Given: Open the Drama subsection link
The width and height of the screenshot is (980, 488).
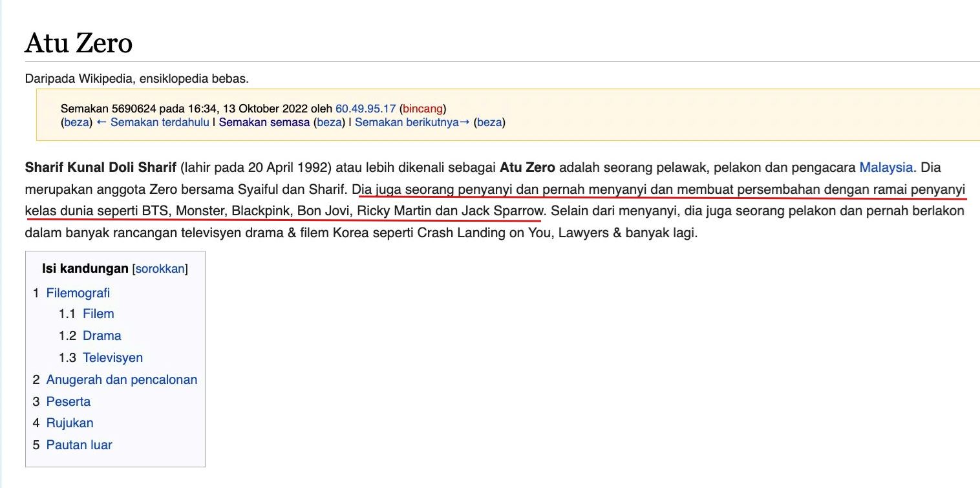Looking at the screenshot, I should 101,335.
